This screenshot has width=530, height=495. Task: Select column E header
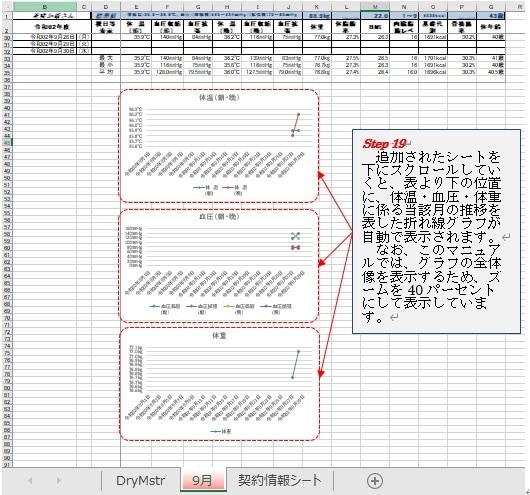pos(136,6)
